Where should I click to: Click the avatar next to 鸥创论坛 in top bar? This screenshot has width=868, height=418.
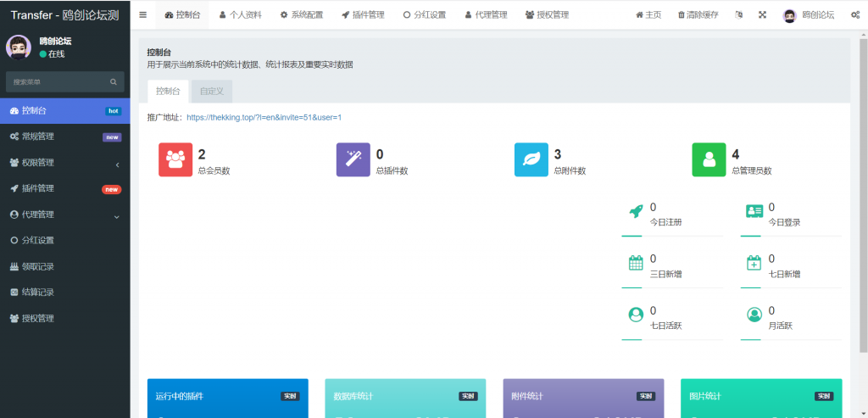pos(789,15)
